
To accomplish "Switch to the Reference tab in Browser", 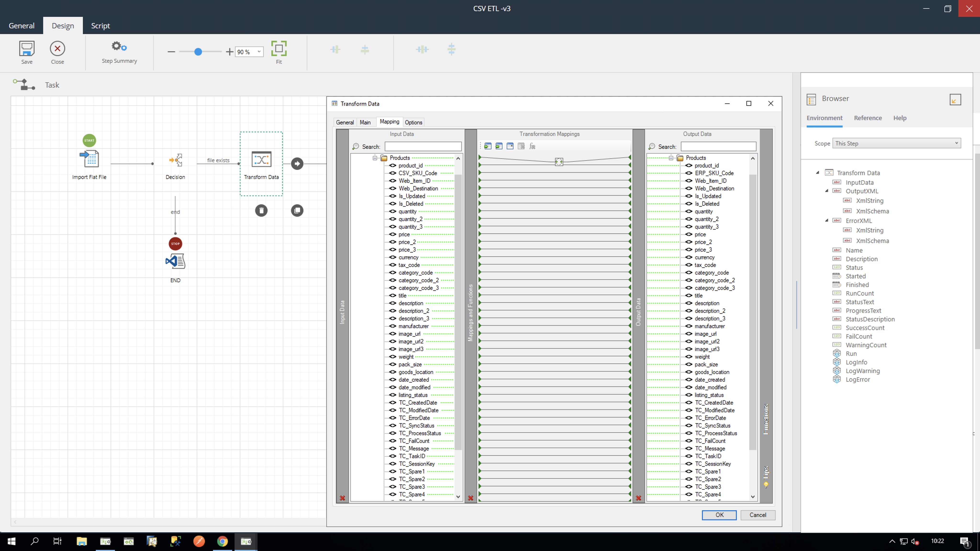I will tap(868, 118).
